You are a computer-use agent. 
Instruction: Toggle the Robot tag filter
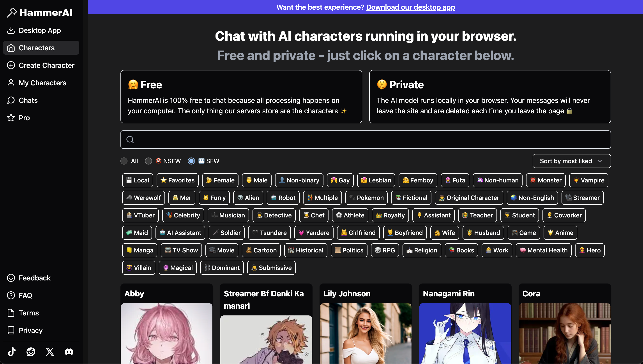(x=283, y=198)
